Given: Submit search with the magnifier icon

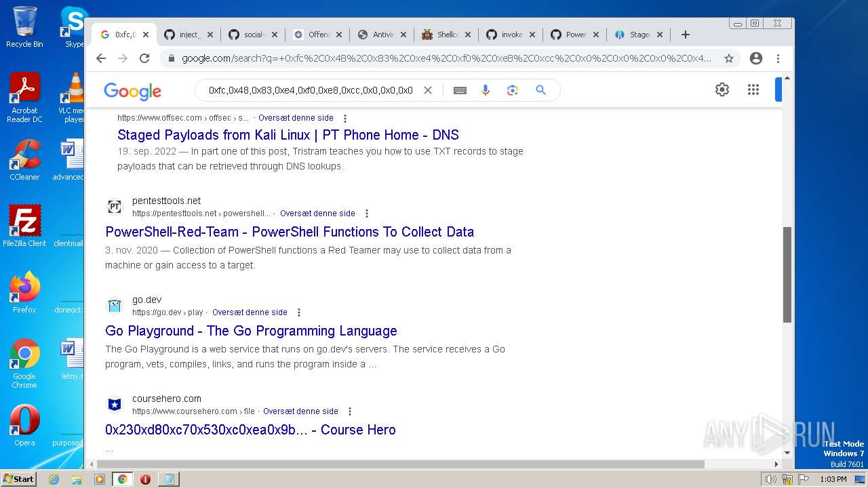Looking at the screenshot, I should click(540, 90).
